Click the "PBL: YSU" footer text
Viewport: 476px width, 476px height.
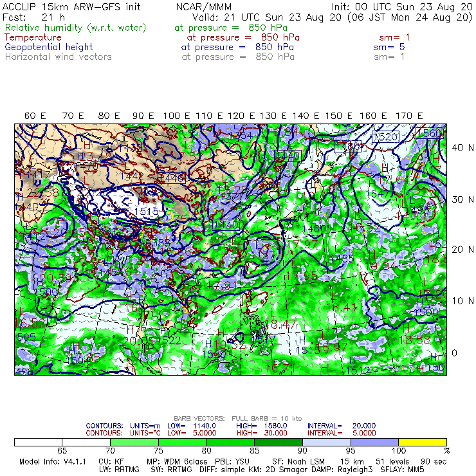[x=232, y=462]
